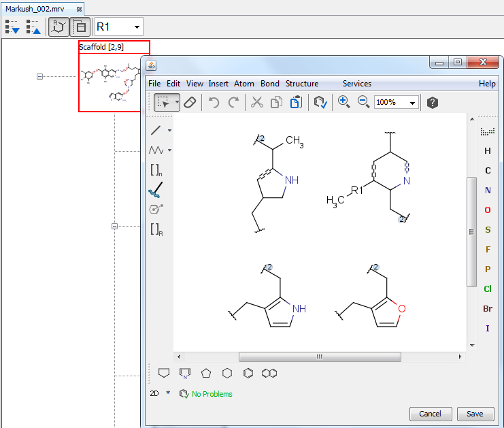Open the R1 dropdown

[x=138, y=27]
